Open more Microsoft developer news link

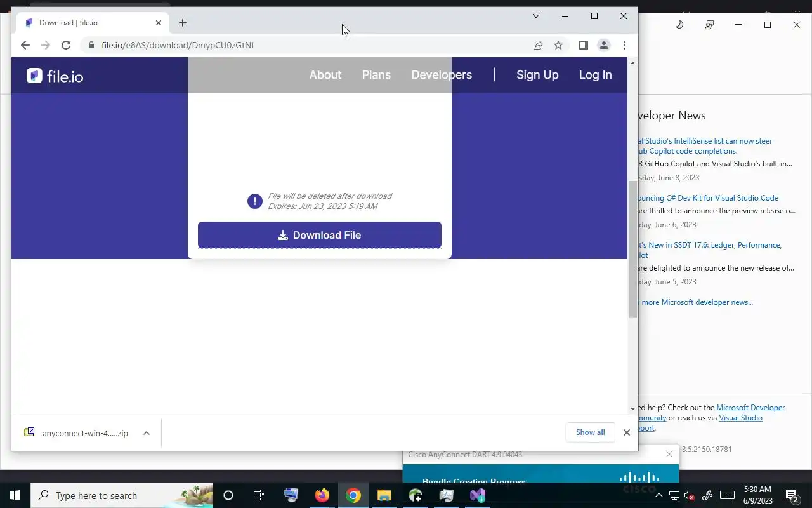pos(695,302)
